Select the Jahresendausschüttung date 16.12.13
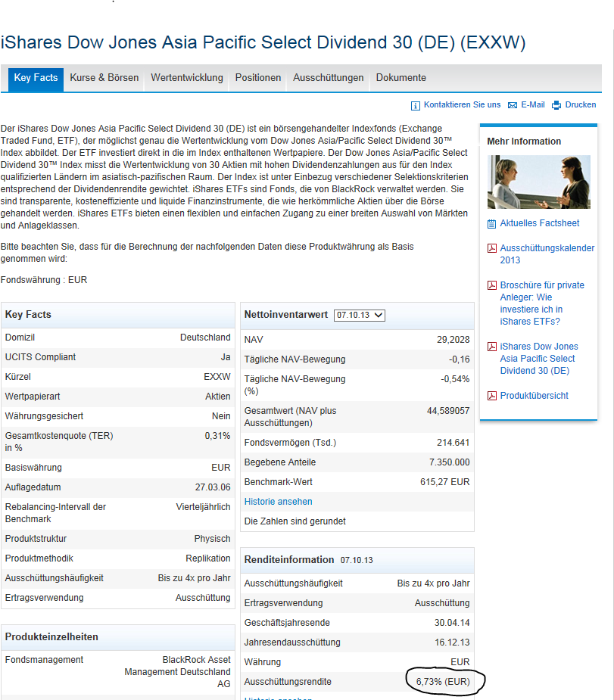Screen dimensions: 614x700 pyautogui.click(x=452, y=642)
